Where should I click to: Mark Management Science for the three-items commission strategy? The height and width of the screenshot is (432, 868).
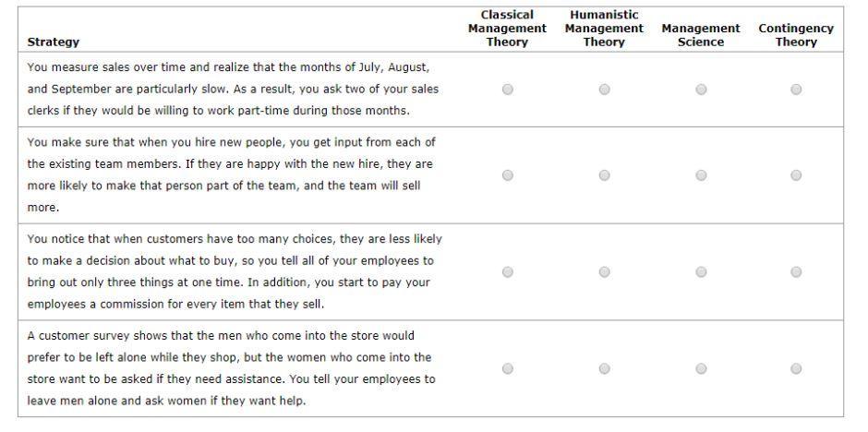tap(701, 272)
